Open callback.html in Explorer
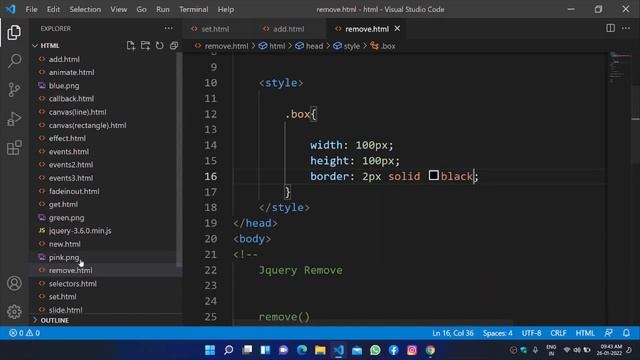This screenshot has width=640, height=360. 71,99
